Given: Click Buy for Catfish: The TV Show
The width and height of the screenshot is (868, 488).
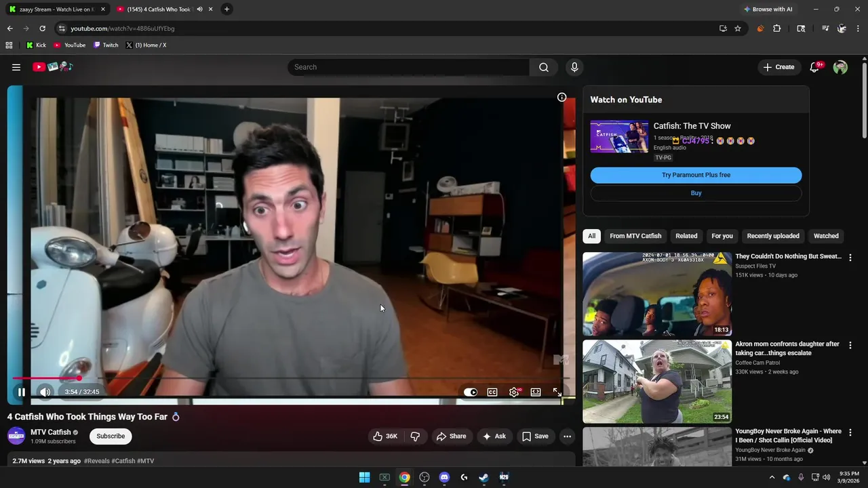Looking at the screenshot, I should click(696, 193).
